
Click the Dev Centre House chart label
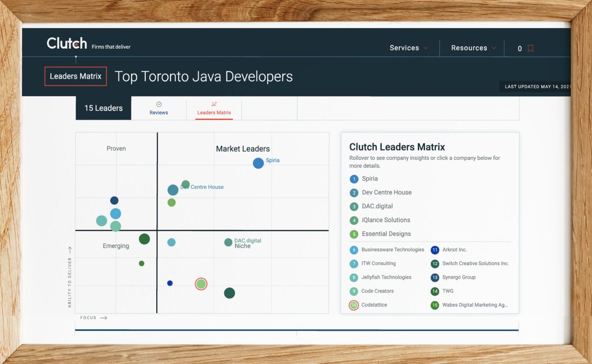(x=202, y=187)
